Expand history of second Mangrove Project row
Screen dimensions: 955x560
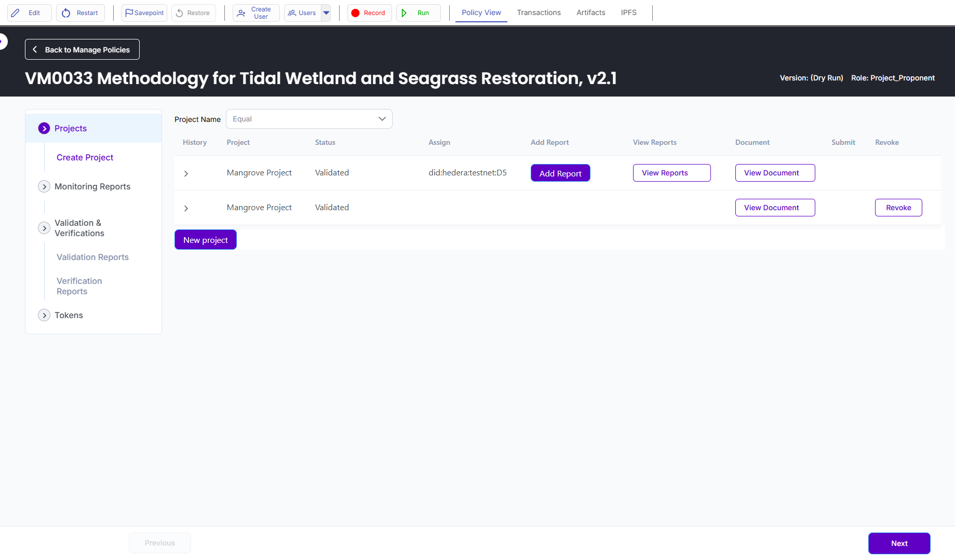coord(186,208)
